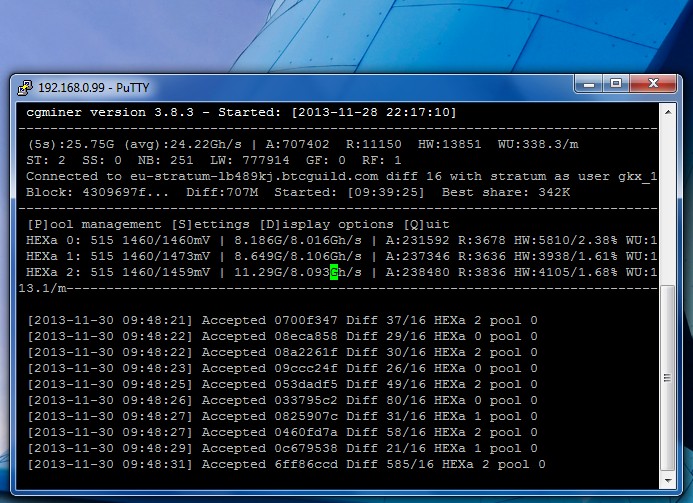Click the PuTTY icon in the title bar
Viewport: 693px width, 503px height.
click(25, 88)
